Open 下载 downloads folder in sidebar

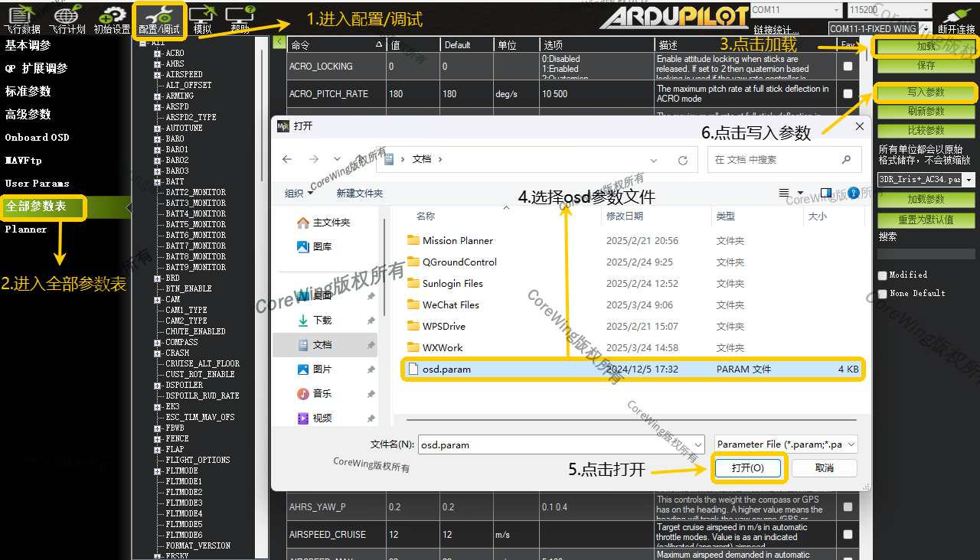coord(322,320)
